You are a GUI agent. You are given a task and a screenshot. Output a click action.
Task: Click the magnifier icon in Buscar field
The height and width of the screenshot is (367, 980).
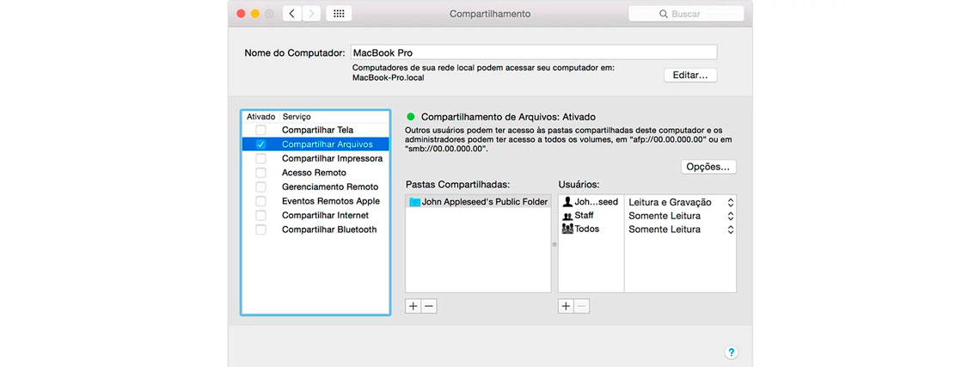(664, 14)
